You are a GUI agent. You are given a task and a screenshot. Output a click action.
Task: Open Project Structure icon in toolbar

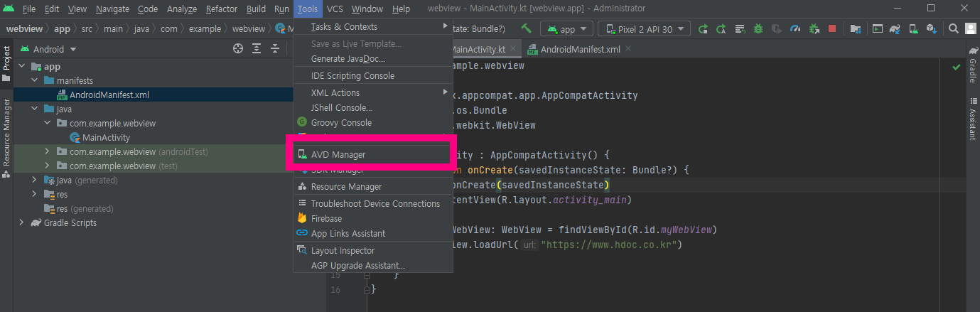(856, 29)
